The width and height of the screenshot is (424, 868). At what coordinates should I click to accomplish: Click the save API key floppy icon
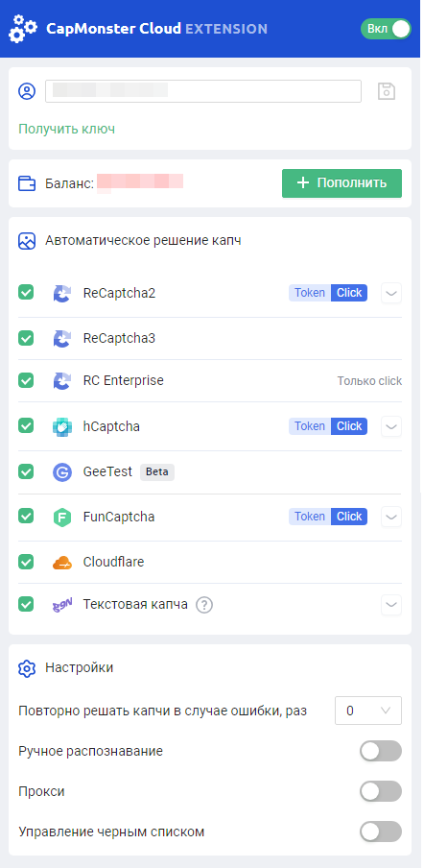(x=387, y=91)
